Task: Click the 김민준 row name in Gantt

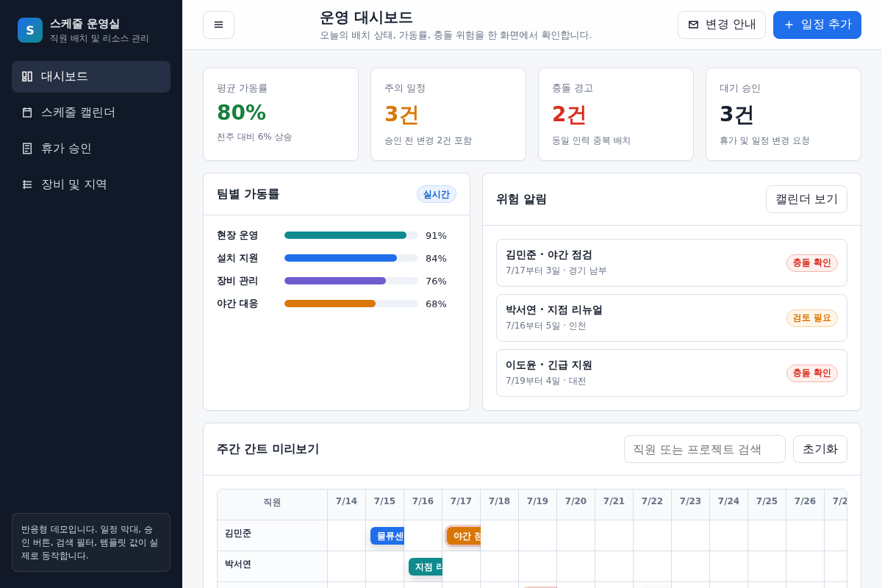Action: (238, 534)
